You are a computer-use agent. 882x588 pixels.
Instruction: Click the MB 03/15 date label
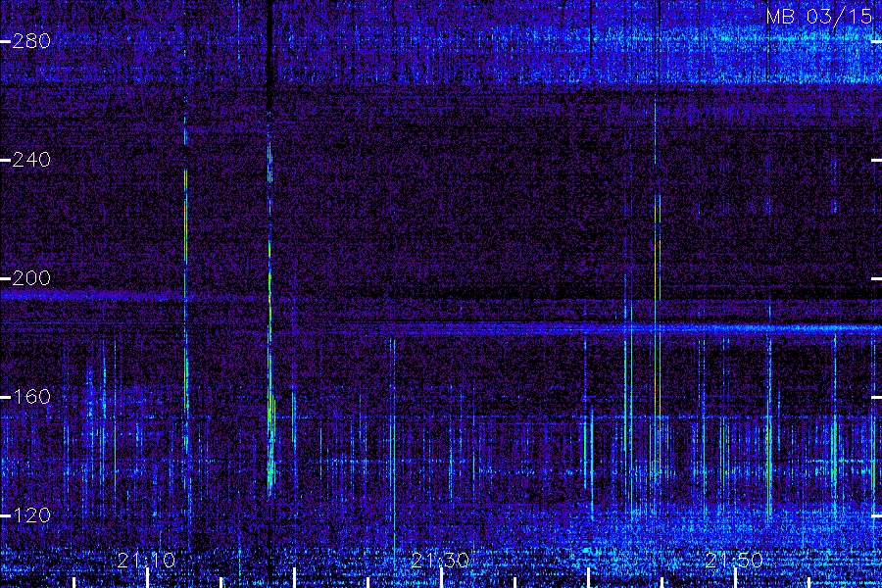(819, 17)
